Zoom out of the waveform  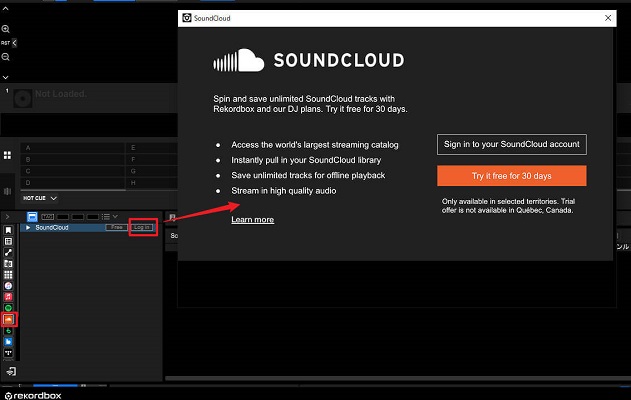click(x=6, y=57)
